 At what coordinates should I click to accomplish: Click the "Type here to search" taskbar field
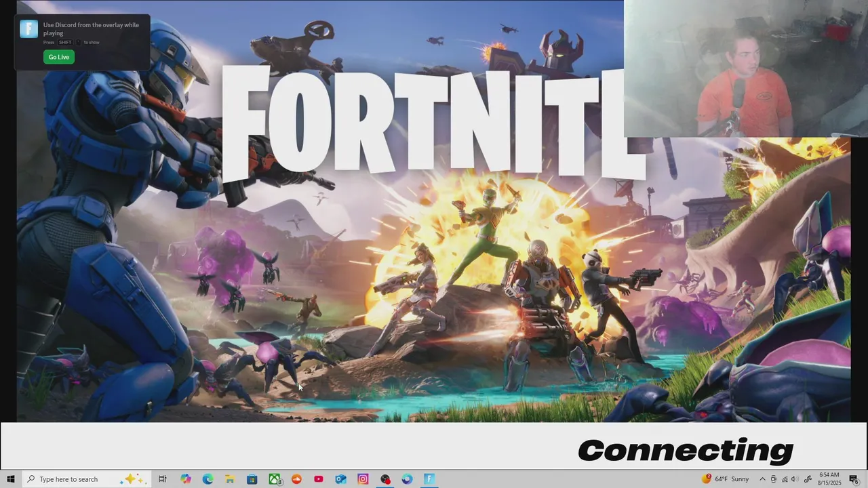[x=86, y=479]
